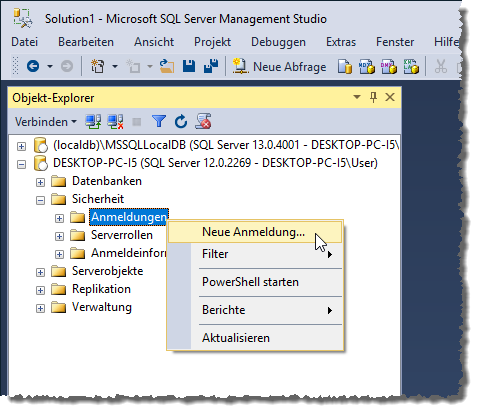Select the Verwaltung tree item
This screenshot has height=416, width=479.
(102, 307)
